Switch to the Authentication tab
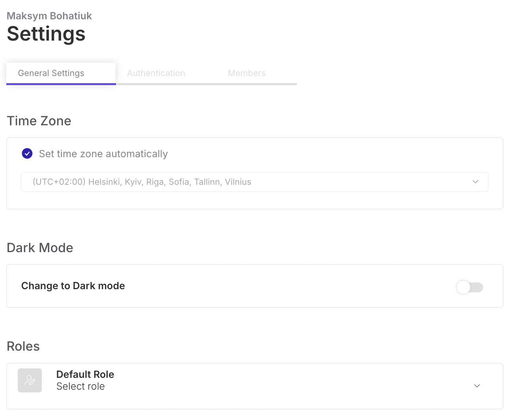The height and width of the screenshot is (420, 530). 156,73
